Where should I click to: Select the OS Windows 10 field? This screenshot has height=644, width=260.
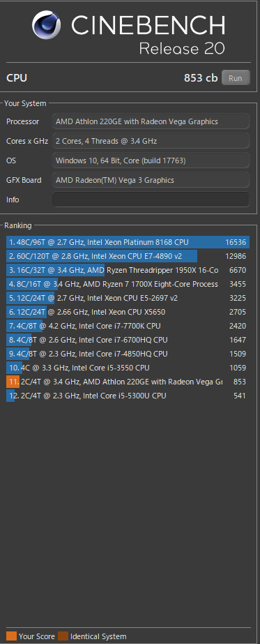[x=151, y=160]
